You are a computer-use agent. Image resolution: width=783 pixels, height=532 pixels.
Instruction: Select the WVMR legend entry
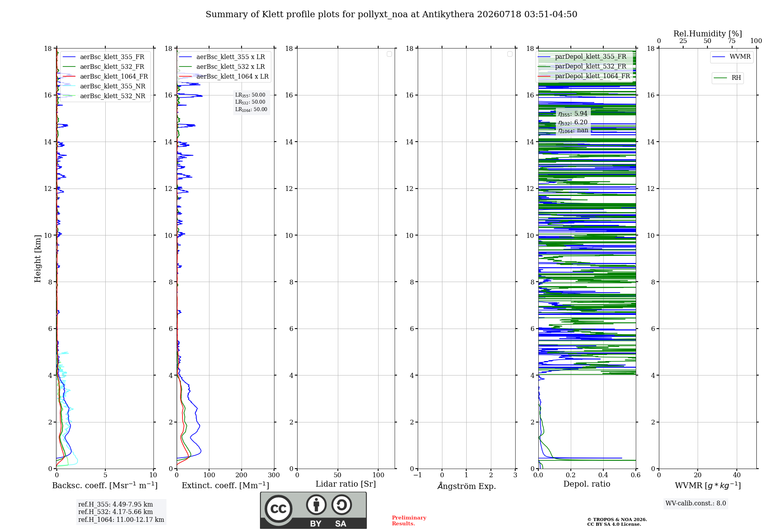[x=731, y=57]
